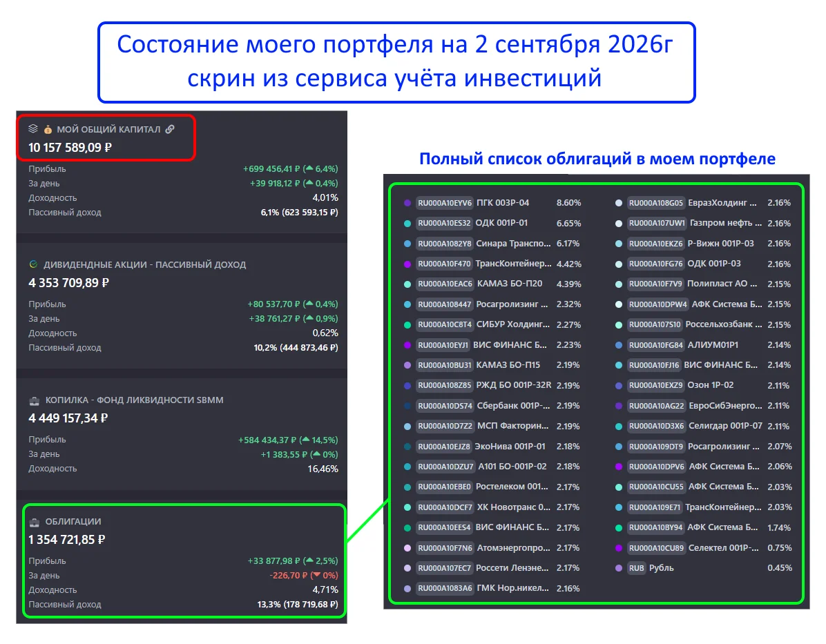Click the purple dot for ПГК 003P-04

pyautogui.click(x=407, y=203)
